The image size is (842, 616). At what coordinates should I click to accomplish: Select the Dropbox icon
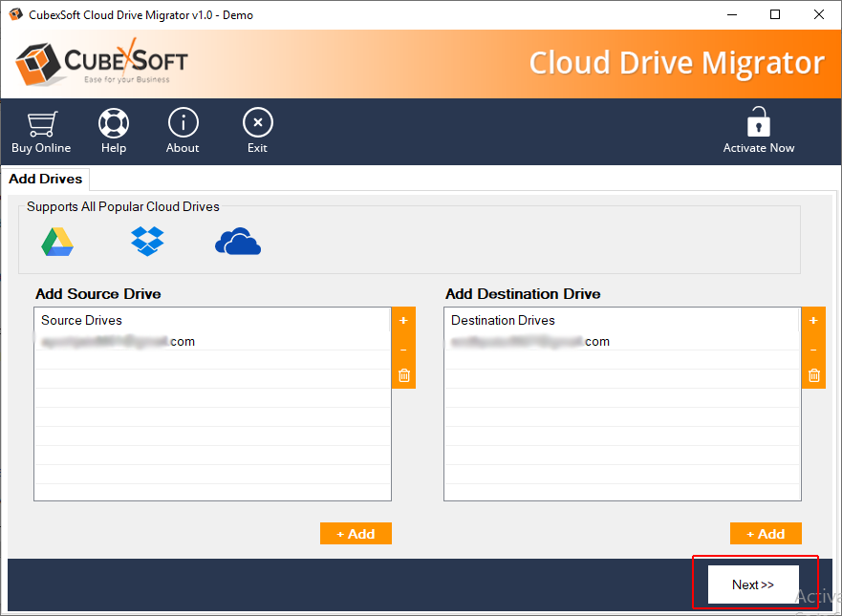tap(147, 242)
